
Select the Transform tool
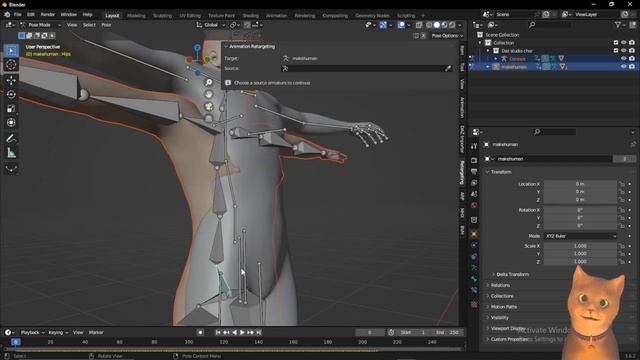pyautogui.click(x=11, y=122)
